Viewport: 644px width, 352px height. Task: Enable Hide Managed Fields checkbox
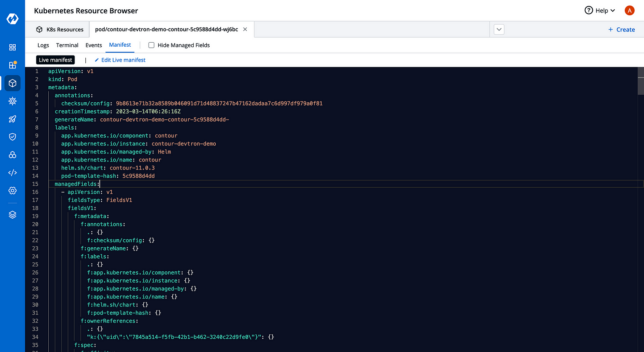151,45
